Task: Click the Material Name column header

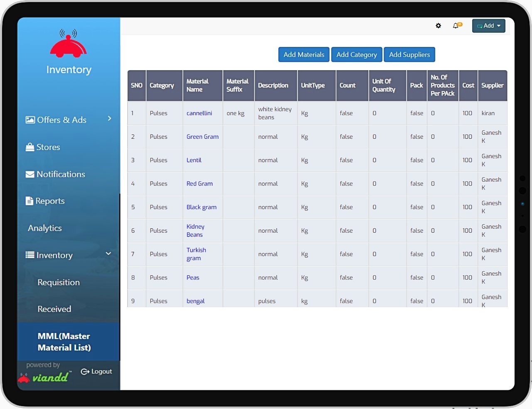Action: click(x=203, y=85)
